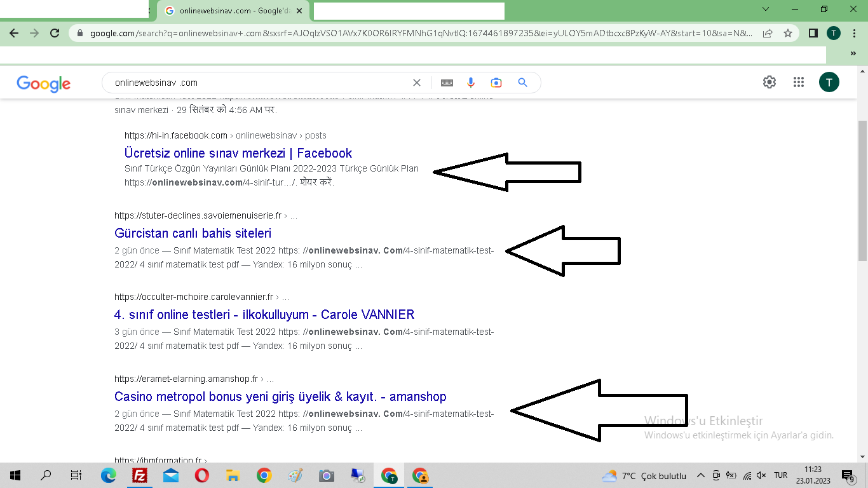
Task: Open the taskbar clock showing 11:23
Action: click(x=813, y=475)
